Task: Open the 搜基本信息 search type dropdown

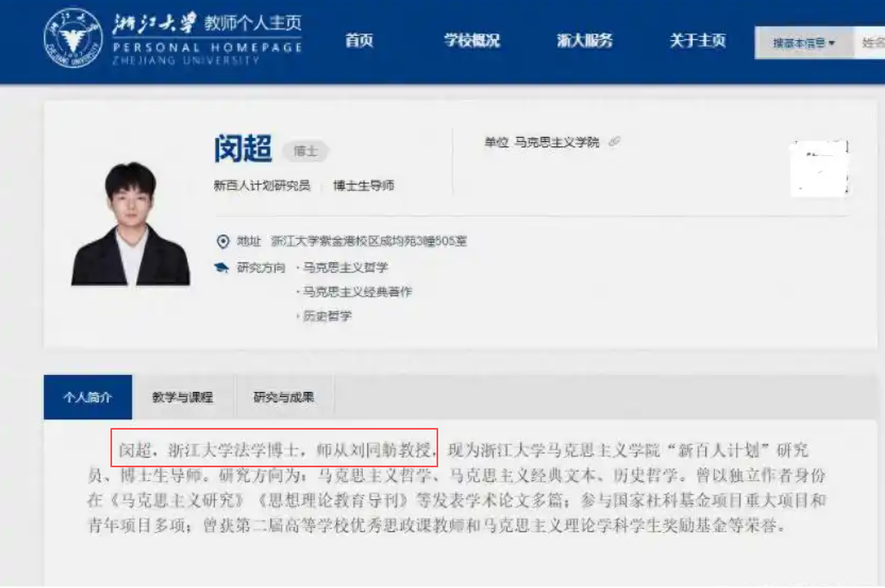Action: [804, 43]
